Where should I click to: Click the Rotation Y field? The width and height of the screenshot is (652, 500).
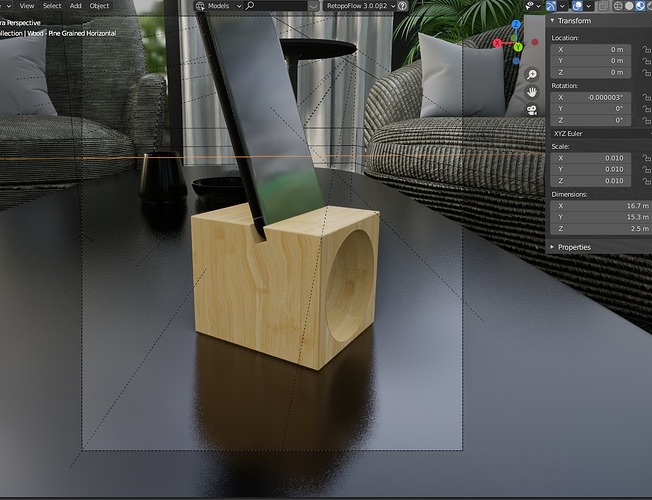tap(590, 109)
